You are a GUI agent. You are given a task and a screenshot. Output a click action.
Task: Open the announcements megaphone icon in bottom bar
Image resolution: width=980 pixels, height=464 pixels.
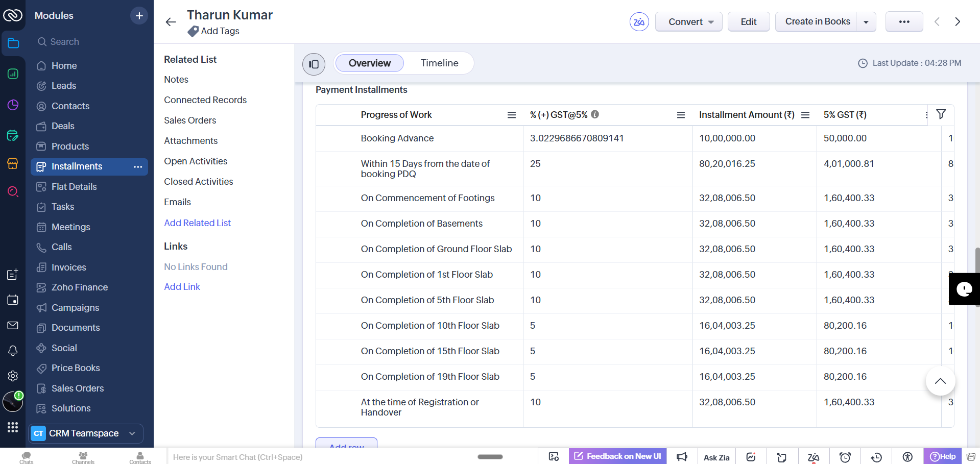[682, 457]
